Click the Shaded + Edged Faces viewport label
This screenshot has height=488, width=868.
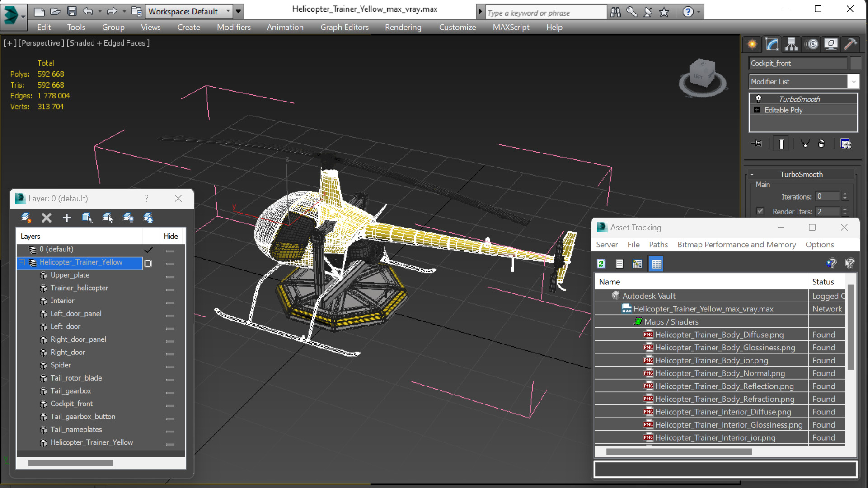pyautogui.click(x=108, y=43)
